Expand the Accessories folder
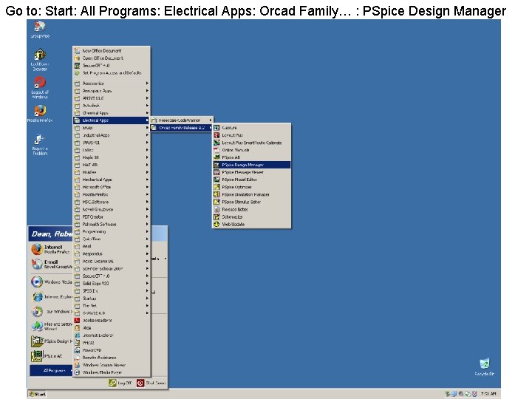The image size is (532, 399). pos(112,83)
